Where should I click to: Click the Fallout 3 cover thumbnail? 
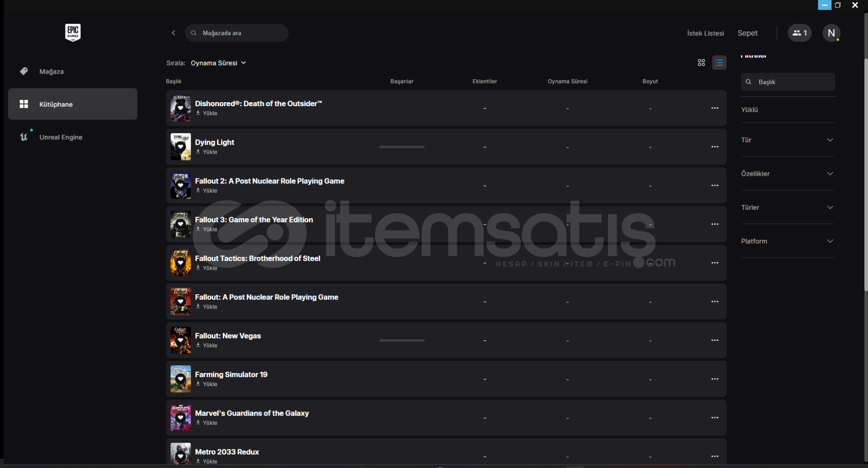pyautogui.click(x=180, y=224)
